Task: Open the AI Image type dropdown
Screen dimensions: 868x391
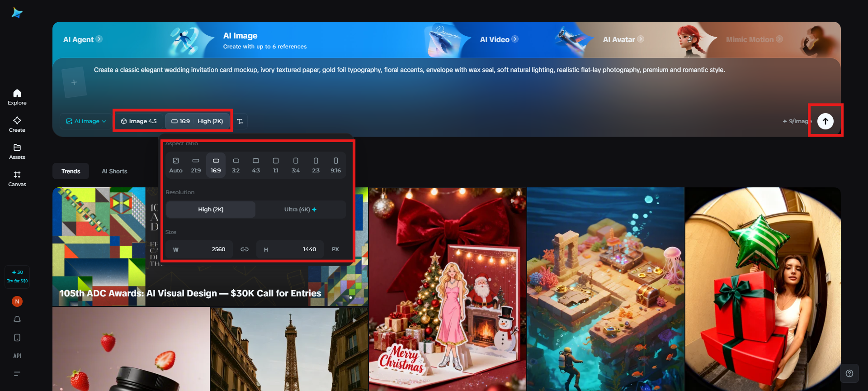Action: pyautogui.click(x=86, y=121)
